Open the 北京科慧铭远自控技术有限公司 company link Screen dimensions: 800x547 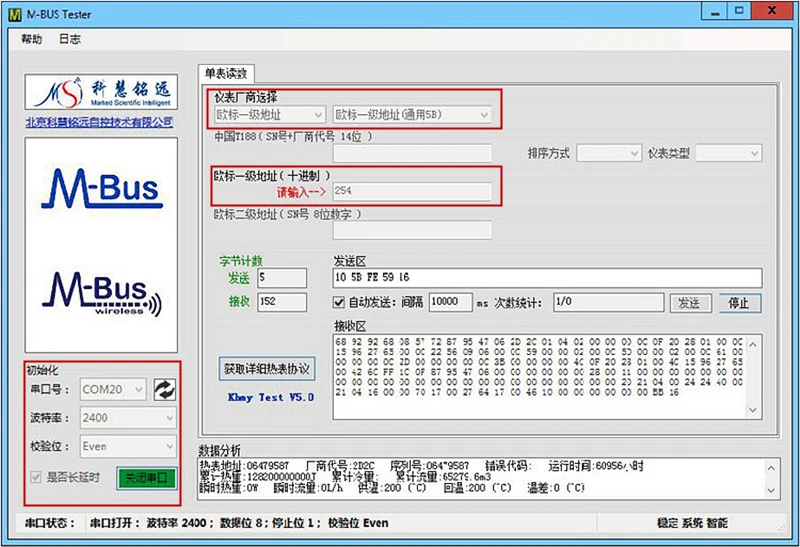99,122
